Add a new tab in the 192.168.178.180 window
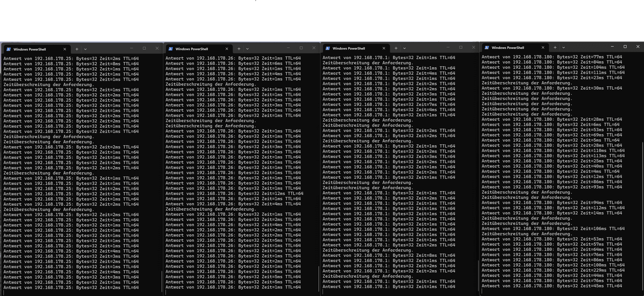The image size is (644, 296). pyautogui.click(x=555, y=48)
